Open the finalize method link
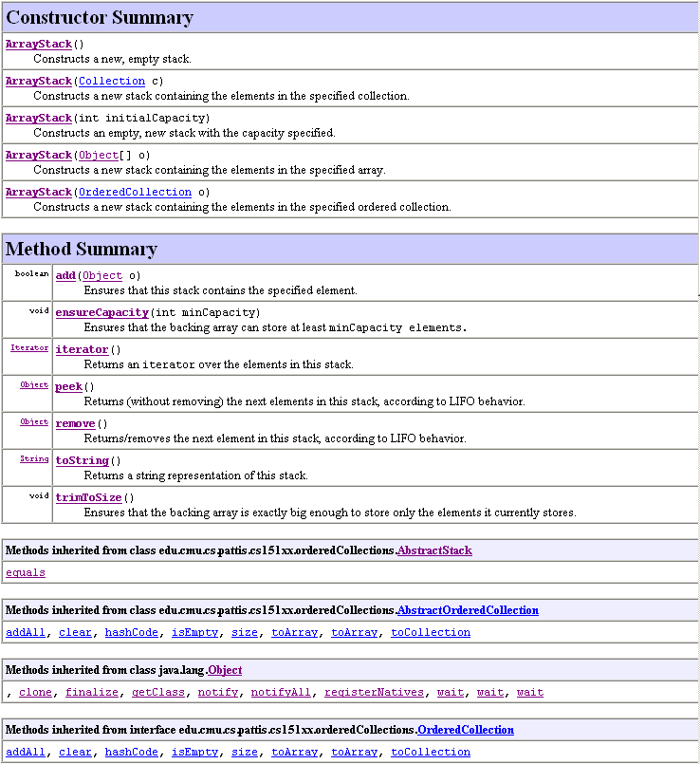Screen dimensions: 700x764 (x=92, y=692)
